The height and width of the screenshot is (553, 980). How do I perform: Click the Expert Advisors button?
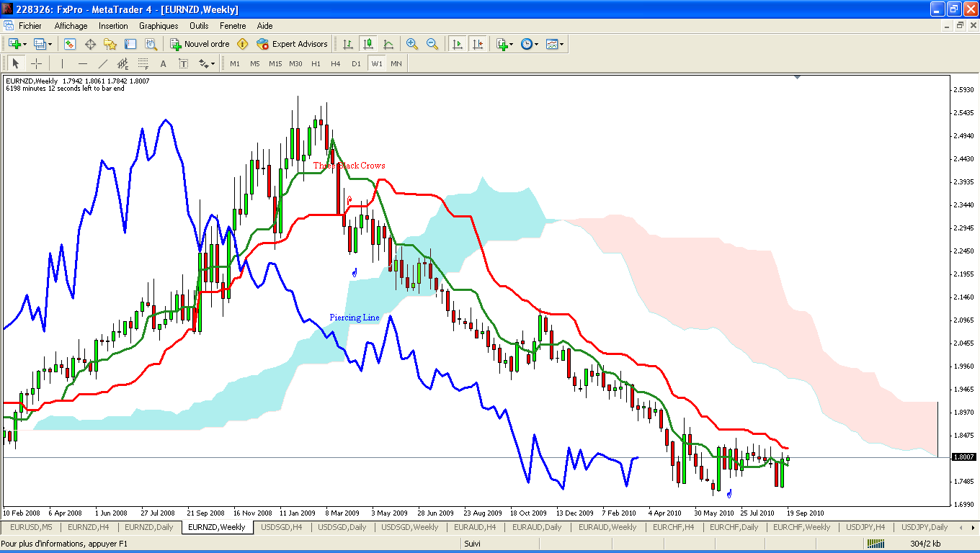(292, 44)
